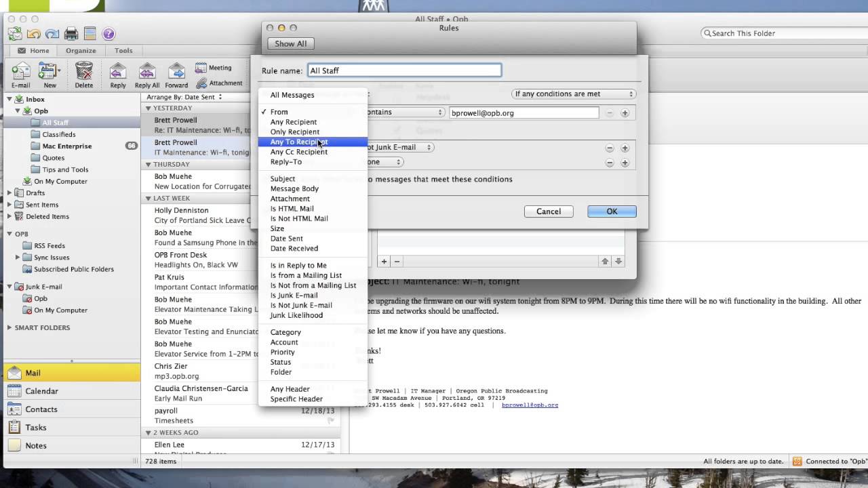The image size is (868, 488).
Task: Click plus button below rules list
Action: (384, 262)
